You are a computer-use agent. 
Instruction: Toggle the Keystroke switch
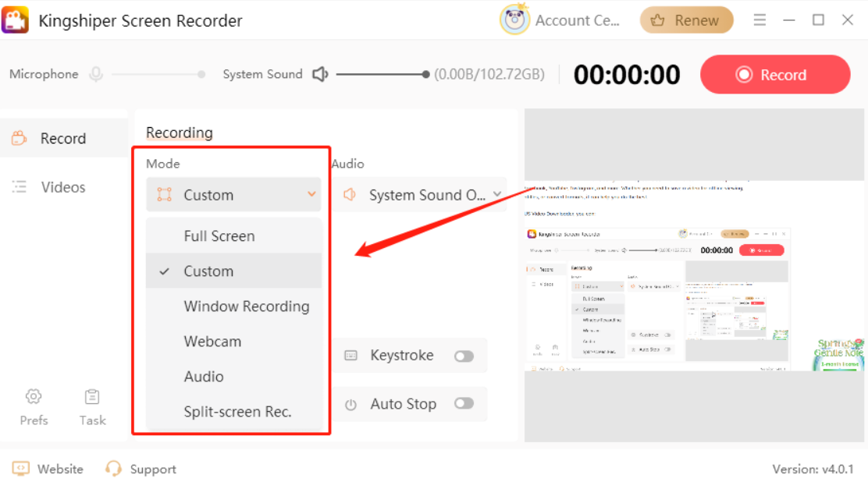464,356
